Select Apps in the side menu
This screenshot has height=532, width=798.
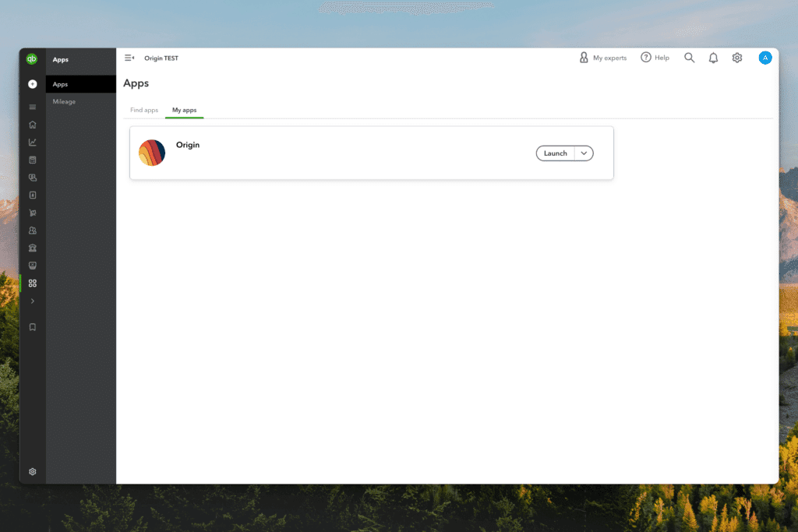click(81, 84)
